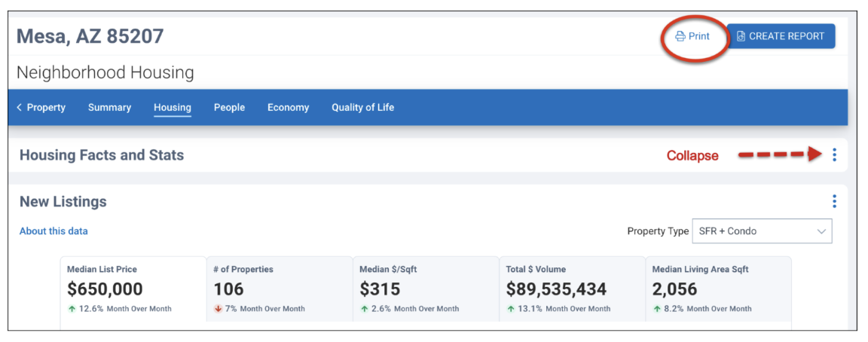The height and width of the screenshot is (342, 868).
Task: Open the About this data link
Action: coord(53,231)
